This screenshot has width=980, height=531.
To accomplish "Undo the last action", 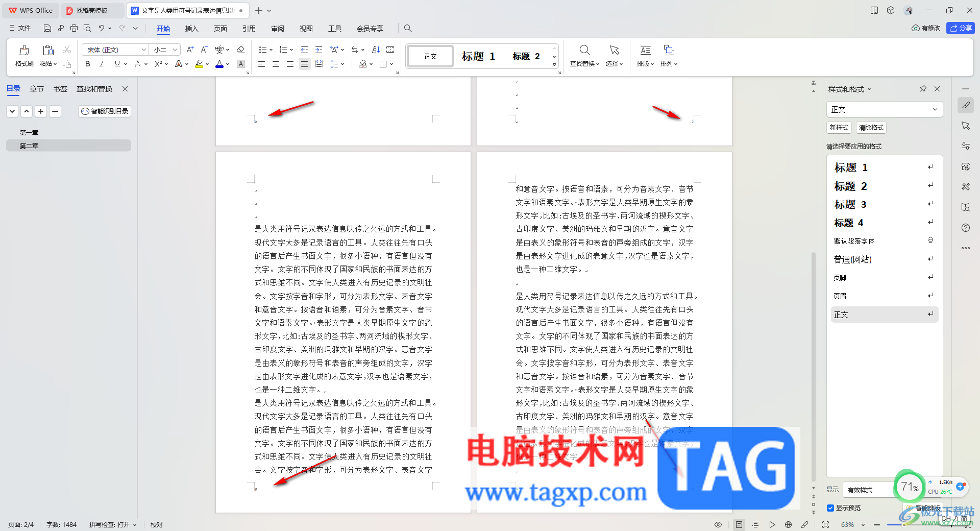I will click(102, 28).
